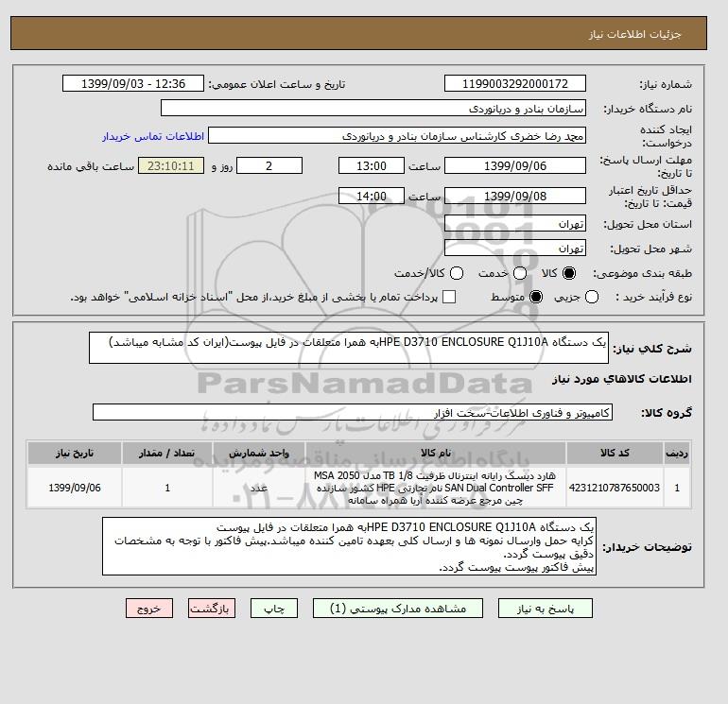This screenshot has height=704, width=728.
Task: Click the پاسخ به نیاز button
Action: 546,609
